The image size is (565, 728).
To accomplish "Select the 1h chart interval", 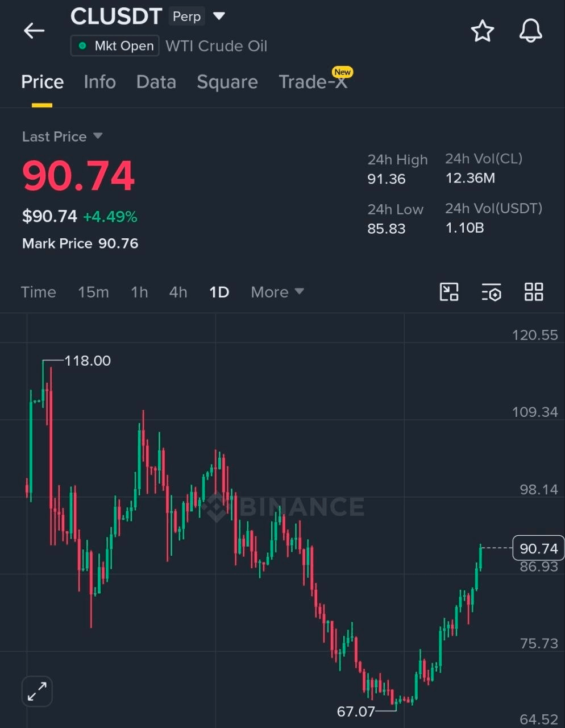I will click(139, 292).
